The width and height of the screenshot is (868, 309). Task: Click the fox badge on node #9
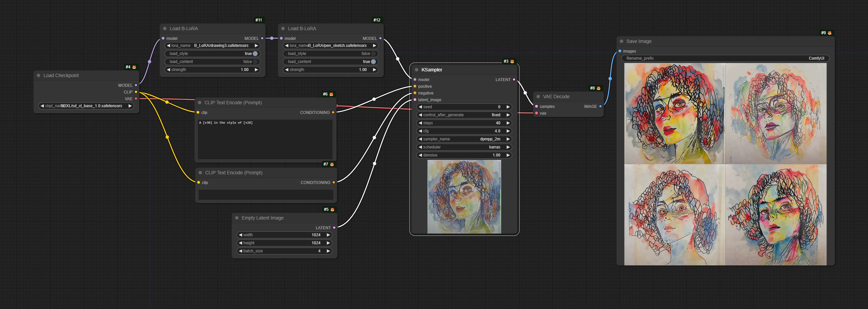(829, 33)
